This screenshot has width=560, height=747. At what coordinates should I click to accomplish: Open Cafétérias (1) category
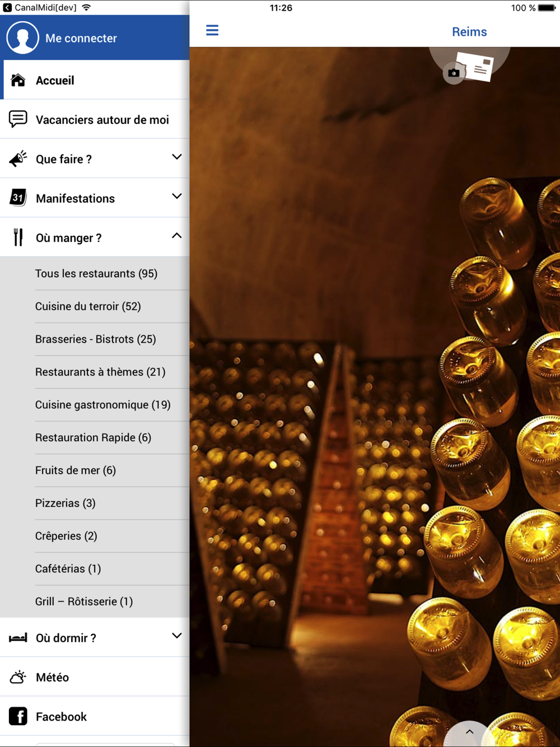click(112, 568)
